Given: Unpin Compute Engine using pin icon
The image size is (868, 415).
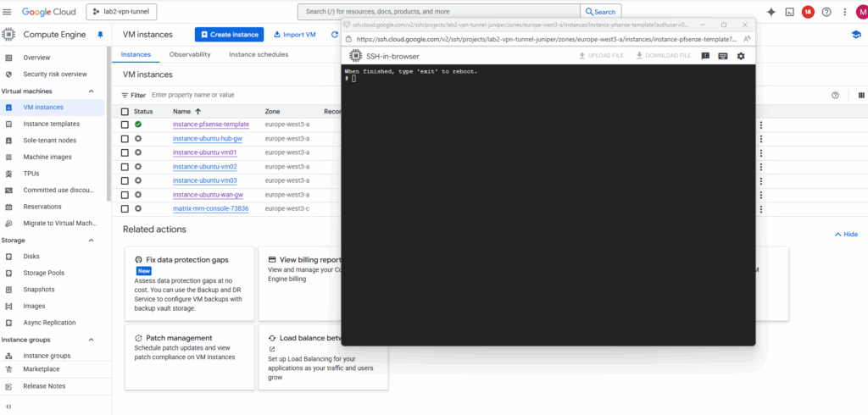Looking at the screenshot, I should (x=100, y=35).
